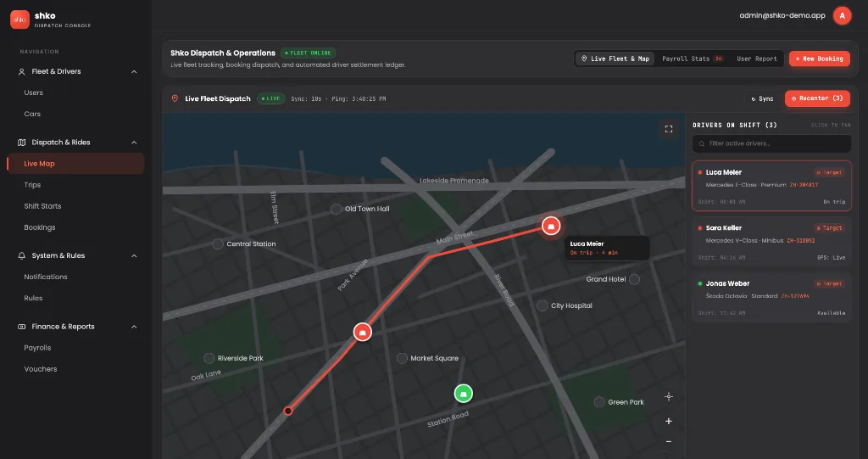Image resolution: width=868 pixels, height=459 pixels.
Task: Switch to the Payroll Stats tab
Action: [x=693, y=59]
